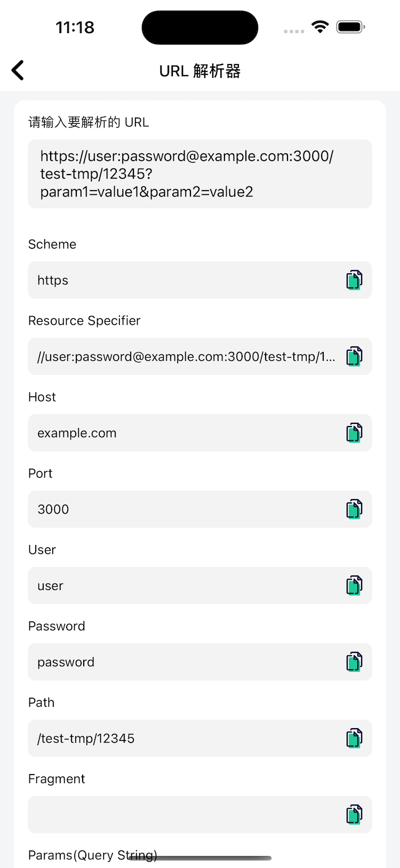Copy the Resource Specifier value

coord(354,357)
